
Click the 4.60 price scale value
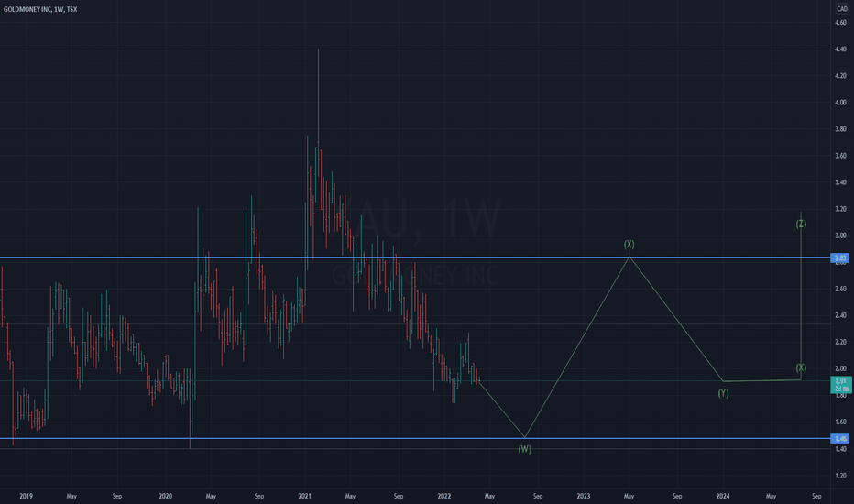click(x=840, y=22)
